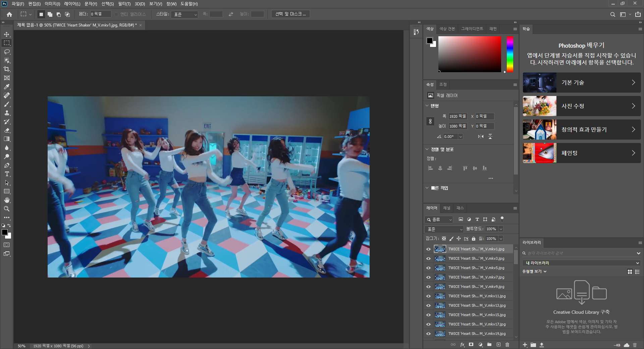Screen dimensions: 644x349
Task: Select the Pen tool
Action: pos(7,165)
